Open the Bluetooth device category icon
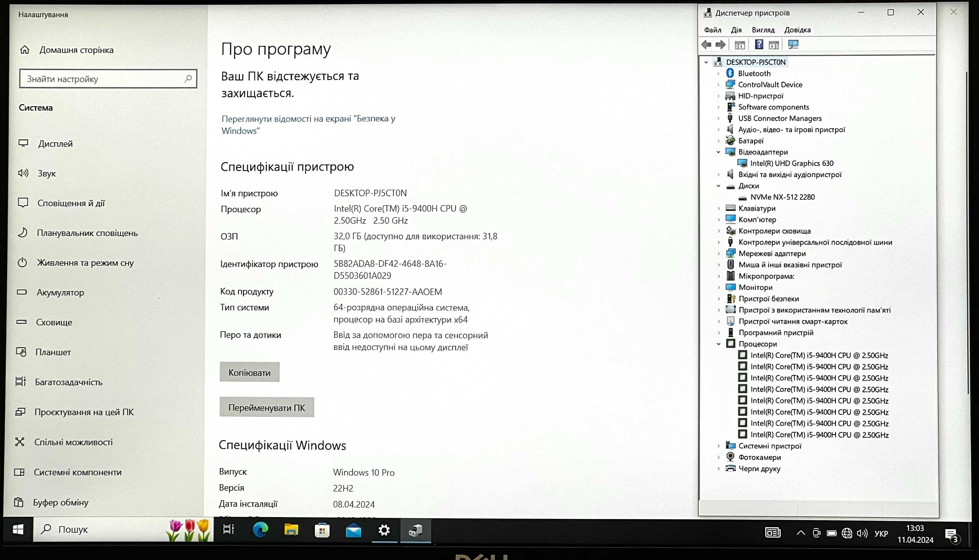Viewport: 979px width, 560px height. click(x=730, y=73)
